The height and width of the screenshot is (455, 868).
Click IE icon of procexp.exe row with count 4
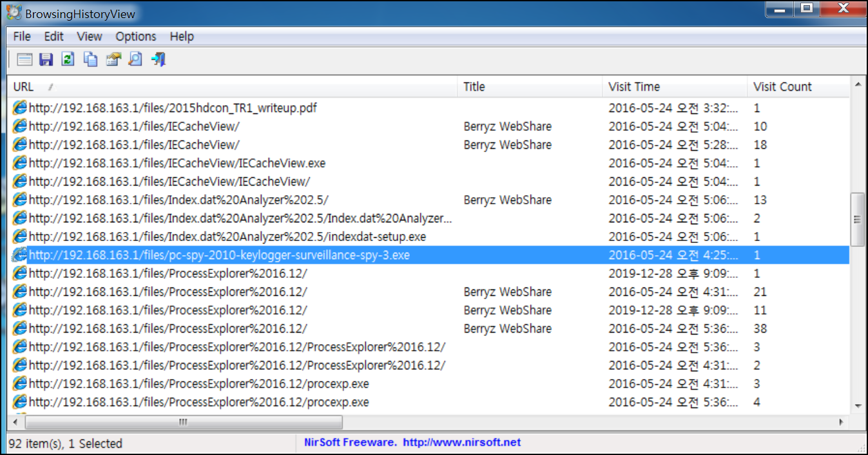[x=21, y=402]
